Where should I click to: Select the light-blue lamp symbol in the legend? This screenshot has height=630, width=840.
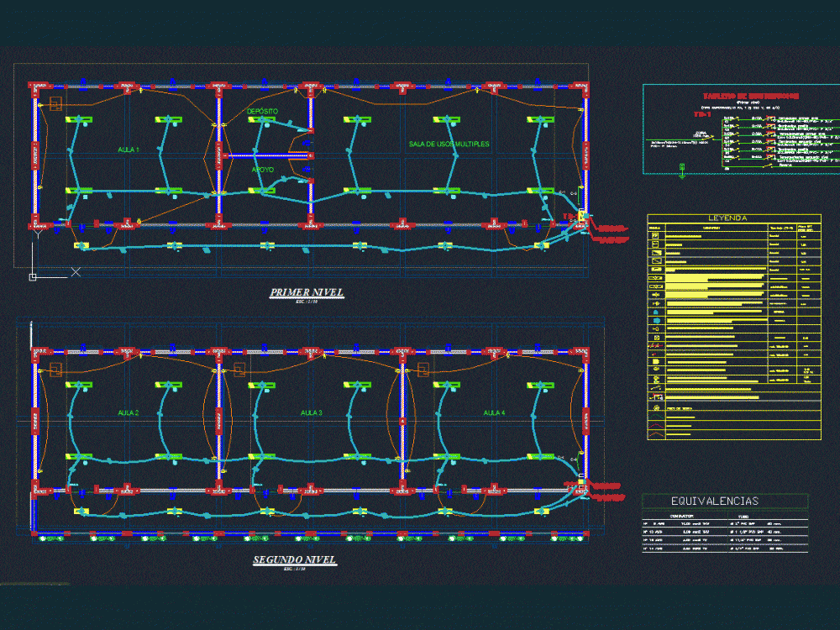click(x=655, y=312)
